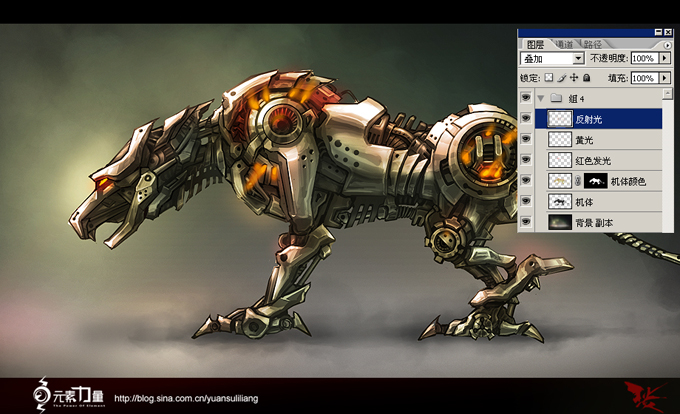This screenshot has height=414, width=680.
Task: Select the 机体颜色 layer color thumbnail
Action: click(560, 181)
